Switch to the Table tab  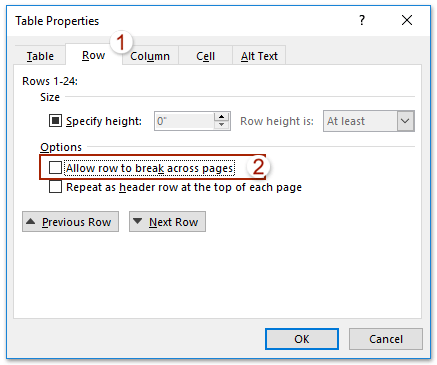coord(40,56)
